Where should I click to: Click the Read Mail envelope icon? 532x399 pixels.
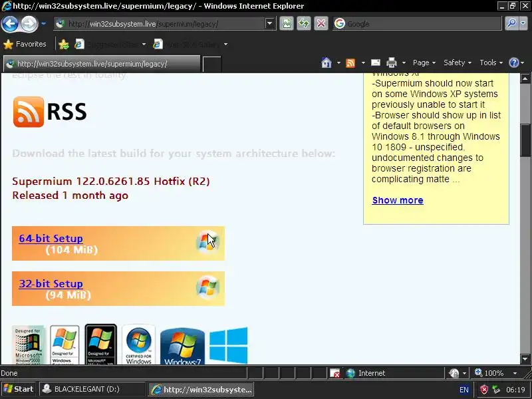click(x=376, y=63)
